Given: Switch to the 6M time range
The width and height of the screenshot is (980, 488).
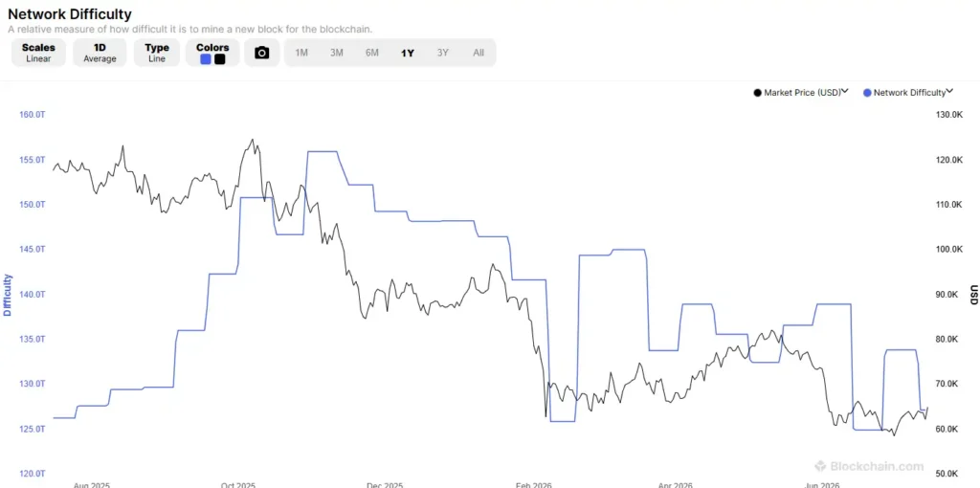Looking at the screenshot, I should click(x=372, y=54).
